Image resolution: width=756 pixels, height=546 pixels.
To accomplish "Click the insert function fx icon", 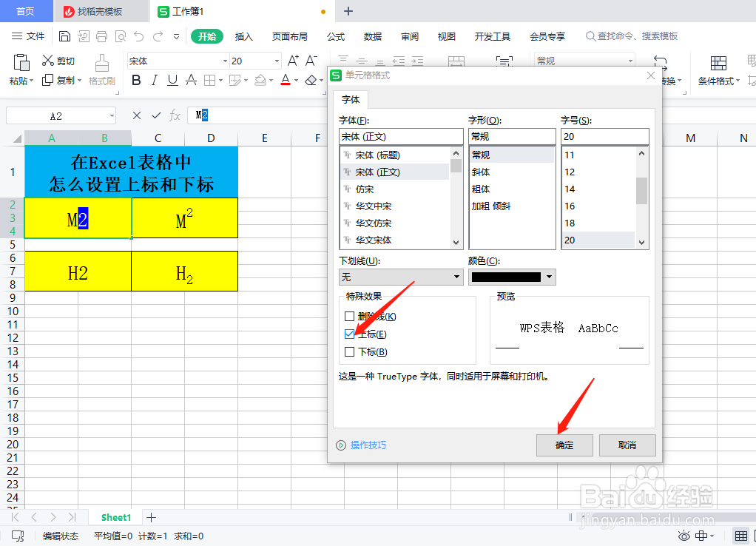I will (175, 115).
